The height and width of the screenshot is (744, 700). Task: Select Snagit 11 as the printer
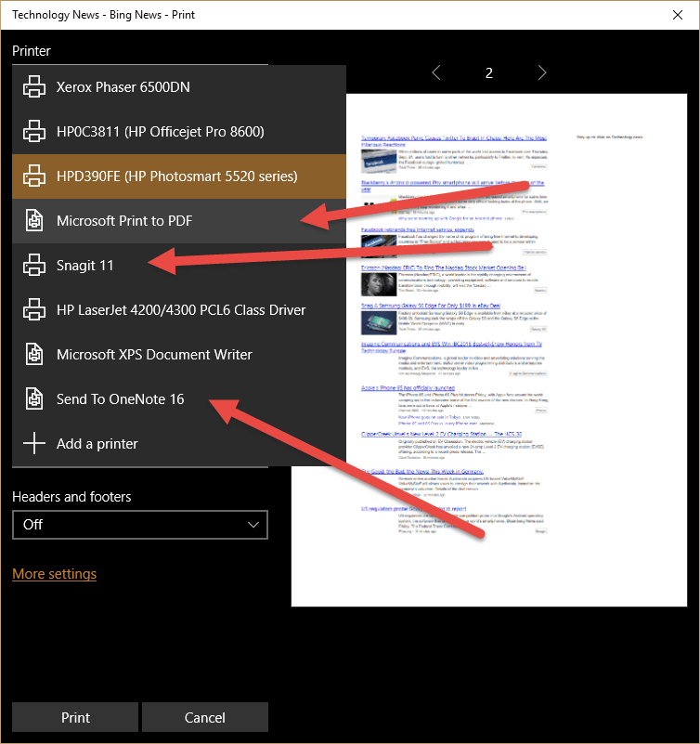pos(179,266)
